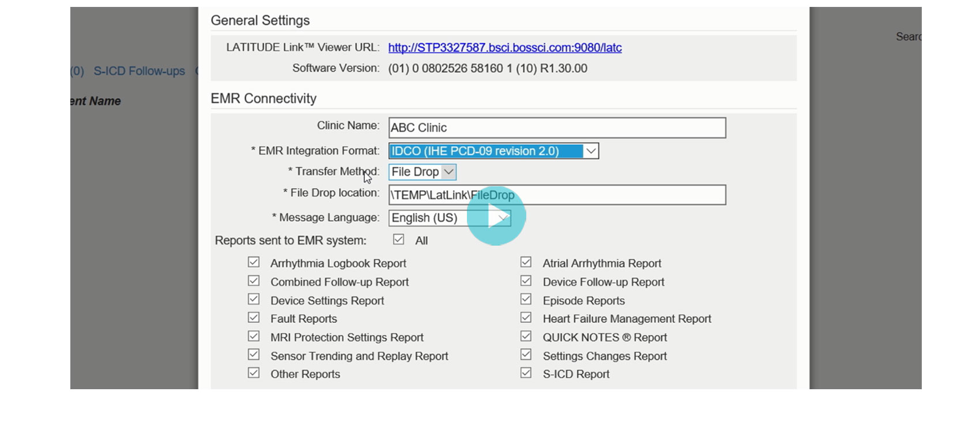Viewport: 980px width, 429px height.
Task: Disable Heart Failure Management Report checkbox
Action: click(x=526, y=318)
